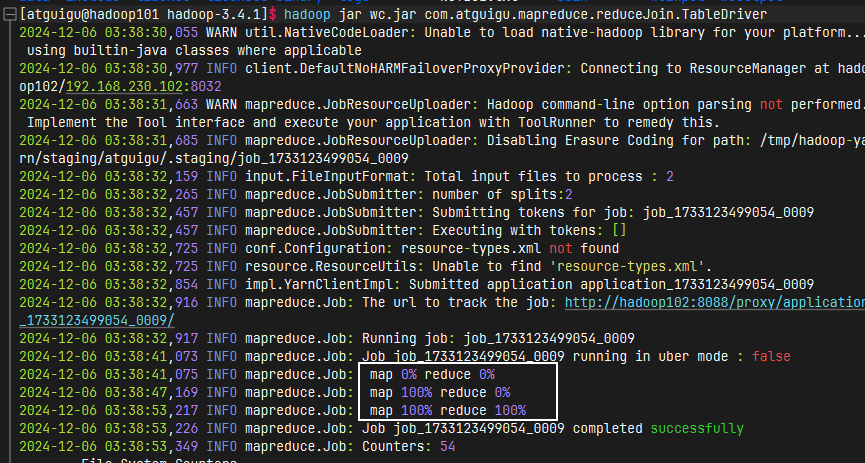
Task: Click timestamp '2024-12-06 03:38:30,055'
Action: tap(108, 33)
